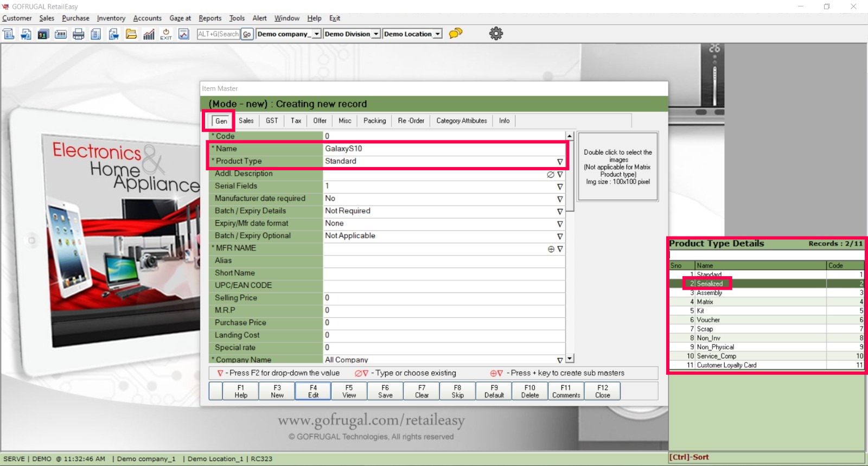Open the Offer tab

click(320, 120)
